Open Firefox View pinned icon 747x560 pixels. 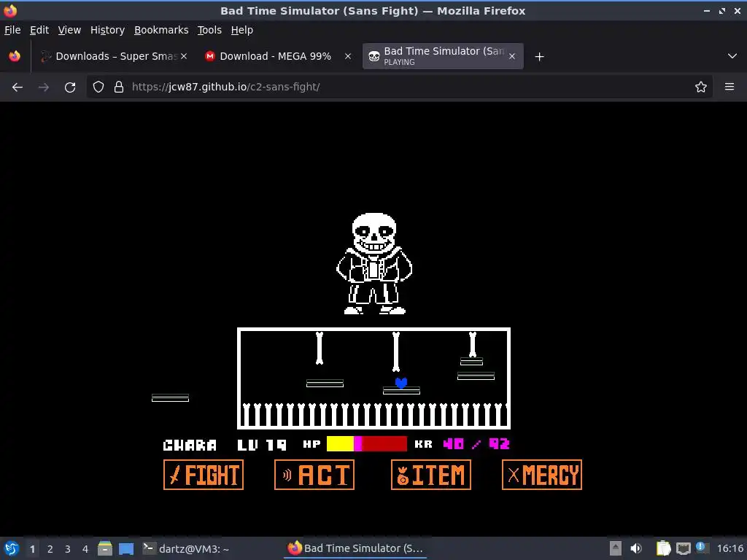[15, 56]
